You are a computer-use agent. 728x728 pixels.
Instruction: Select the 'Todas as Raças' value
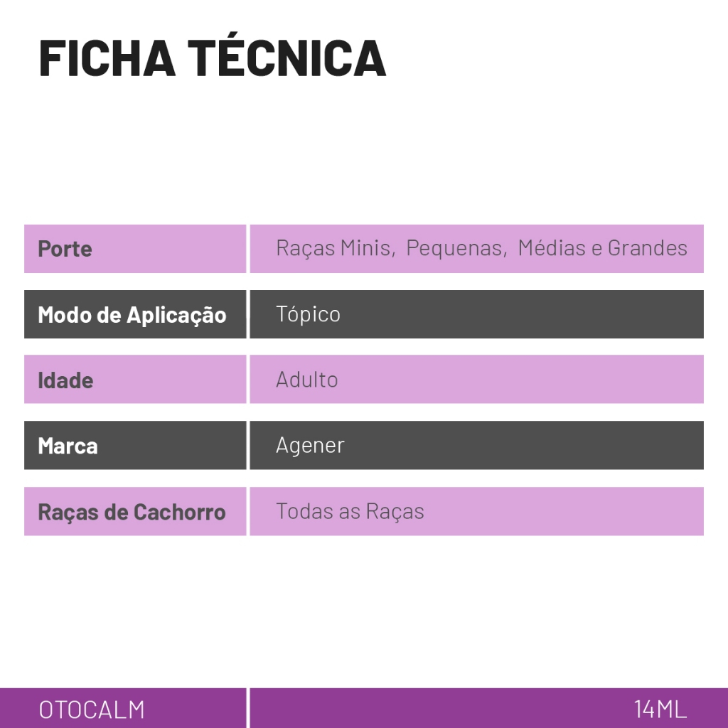(350, 511)
